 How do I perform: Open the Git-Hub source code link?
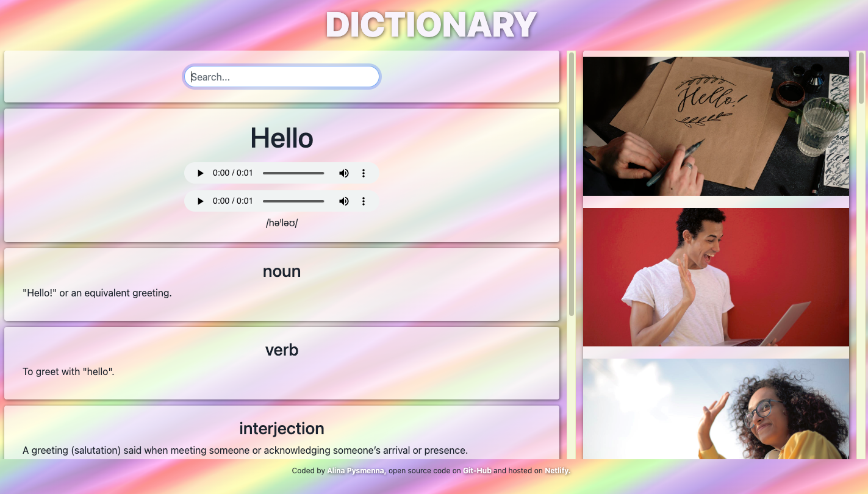[x=477, y=471]
